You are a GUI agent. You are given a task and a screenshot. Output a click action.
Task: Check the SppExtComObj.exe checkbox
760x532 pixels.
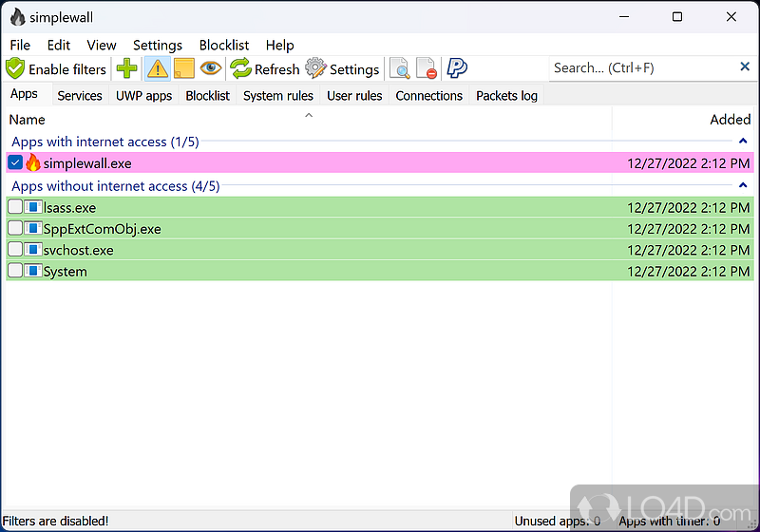coord(15,228)
